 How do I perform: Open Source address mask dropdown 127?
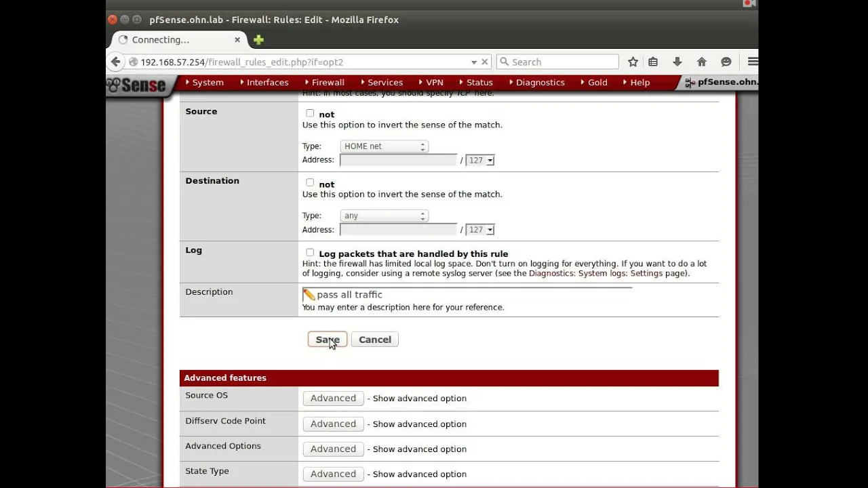tap(480, 161)
